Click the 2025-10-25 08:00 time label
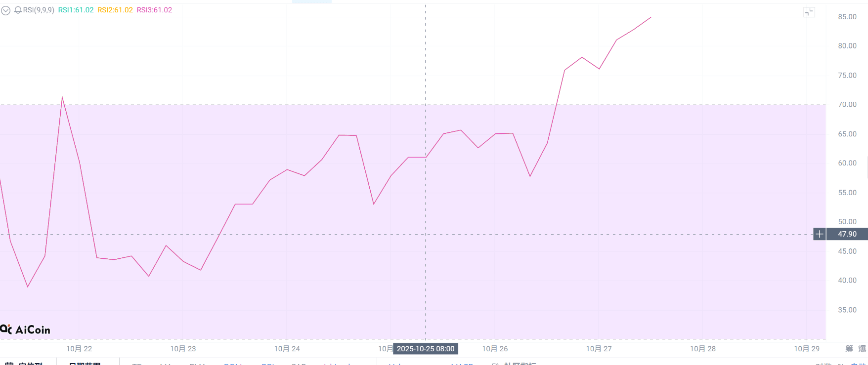This screenshot has height=365, width=868. (x=425, y=349)
